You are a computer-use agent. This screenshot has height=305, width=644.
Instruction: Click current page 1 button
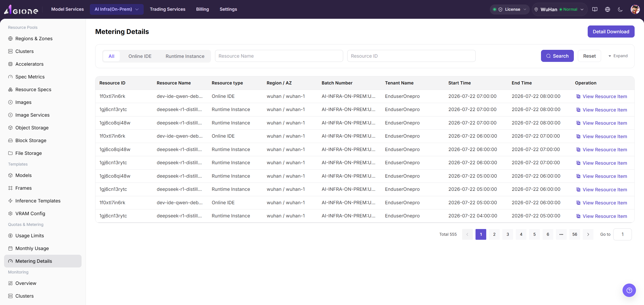(x=481, y=234)
